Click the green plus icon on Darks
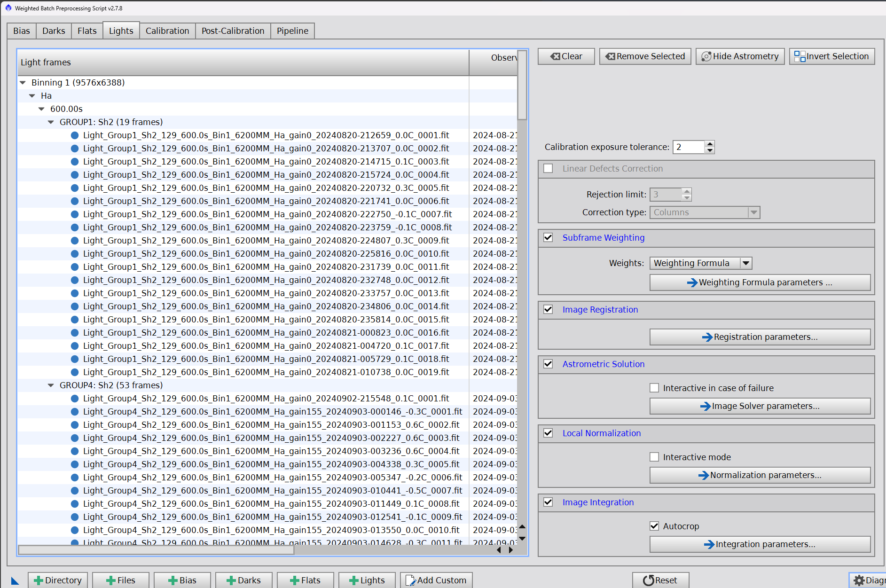Viewport: 886px width, 588px height. [231, 580]
